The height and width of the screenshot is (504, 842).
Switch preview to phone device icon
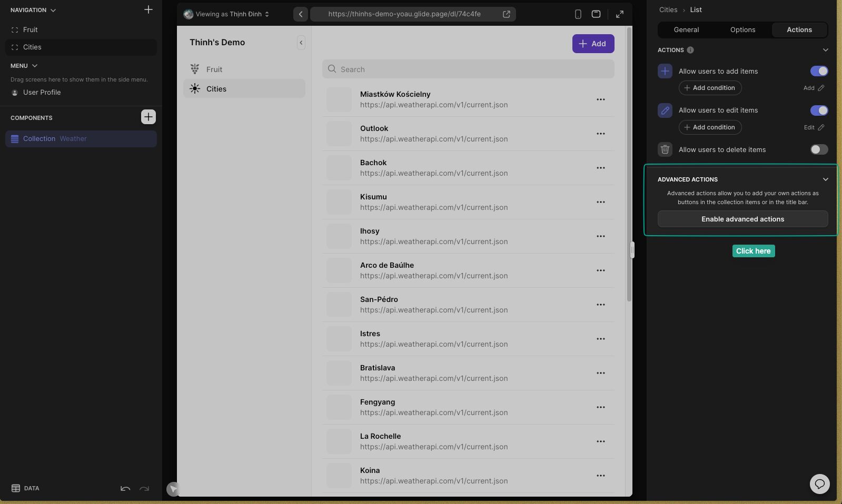point(578,14)
